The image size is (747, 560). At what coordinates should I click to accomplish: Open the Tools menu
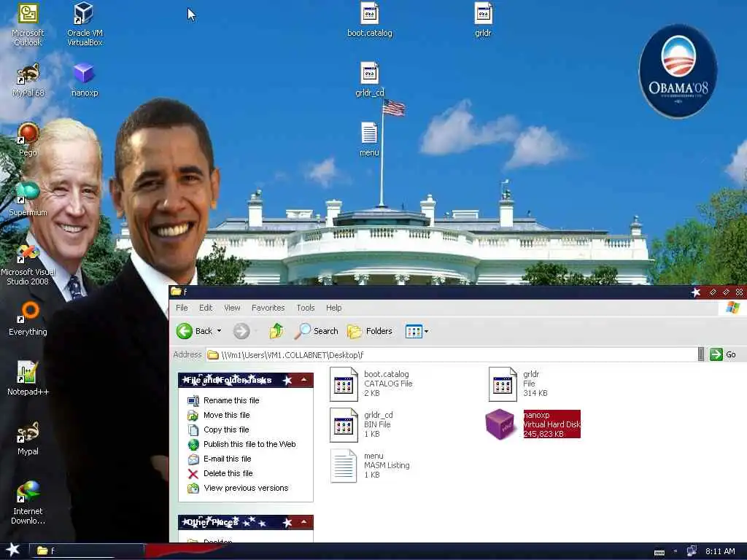pyautogui.click(x=306, y=308)
